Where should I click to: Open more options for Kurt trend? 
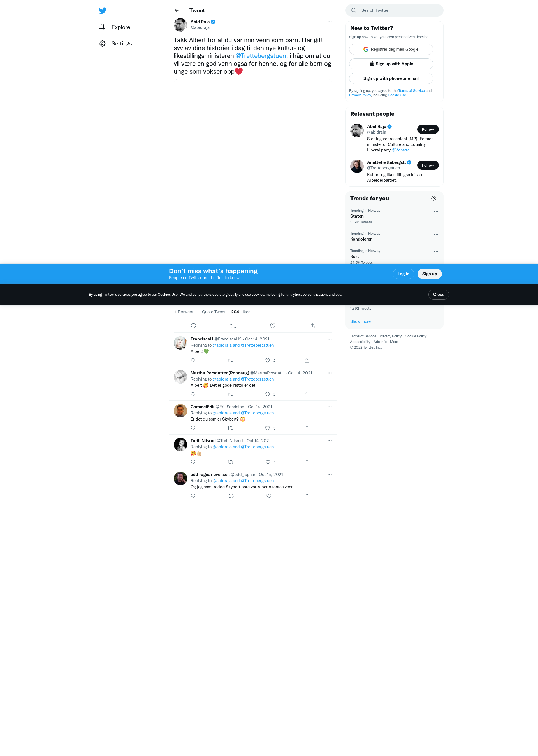point(436,252)
